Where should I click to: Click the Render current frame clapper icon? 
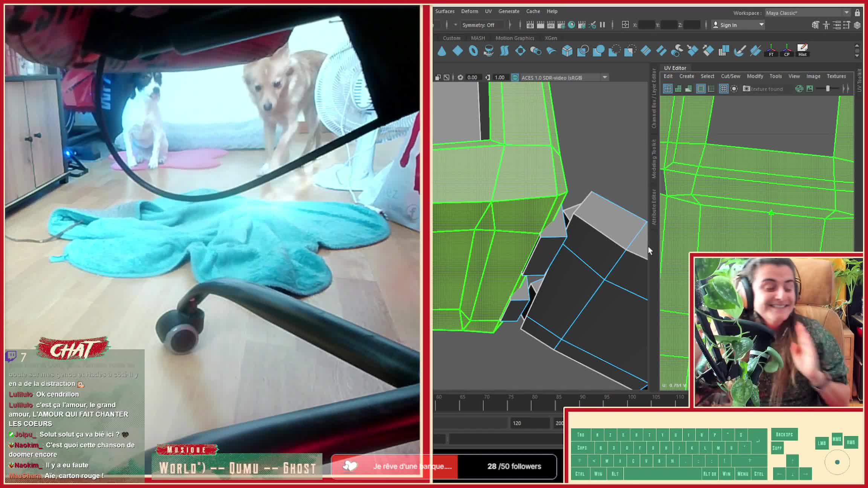(x=540, y=25)
